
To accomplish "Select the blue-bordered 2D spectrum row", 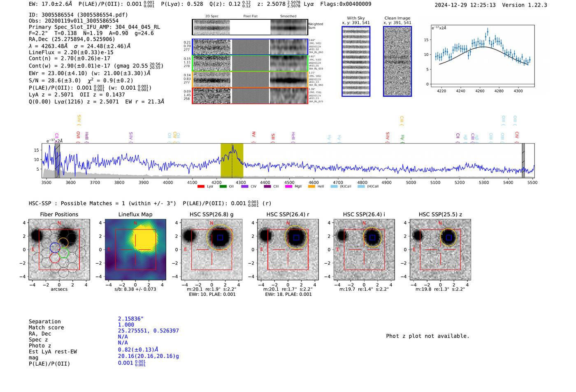I will point(250,47).
